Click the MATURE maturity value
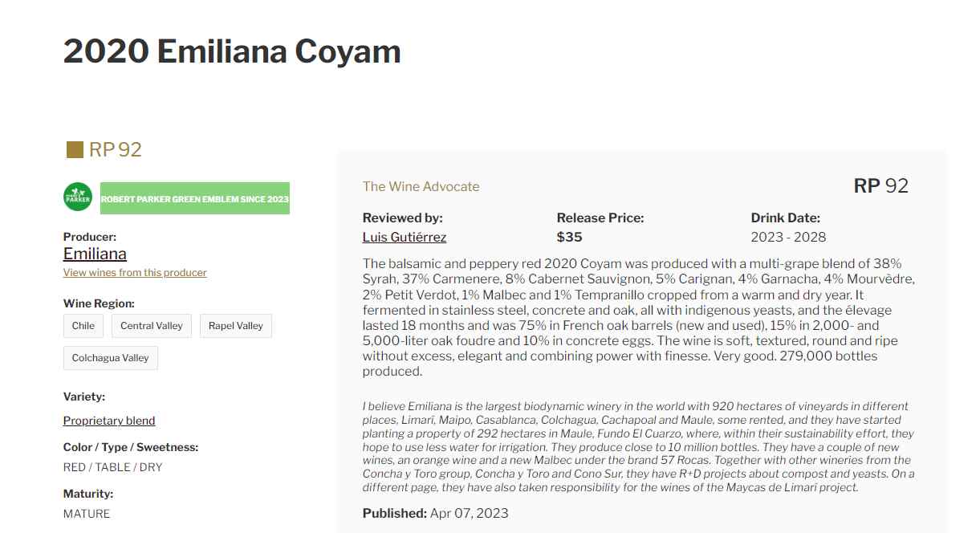 pyautogui.click(x=87, y=514)
